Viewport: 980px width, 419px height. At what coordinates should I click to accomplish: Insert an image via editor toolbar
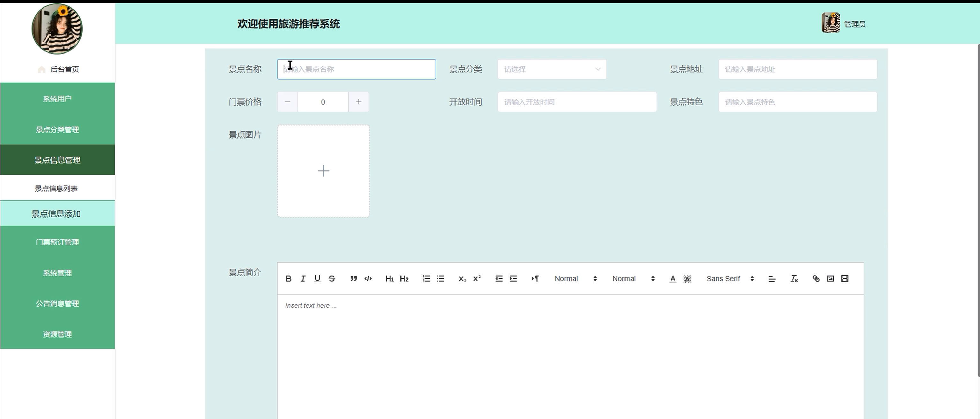830,278
